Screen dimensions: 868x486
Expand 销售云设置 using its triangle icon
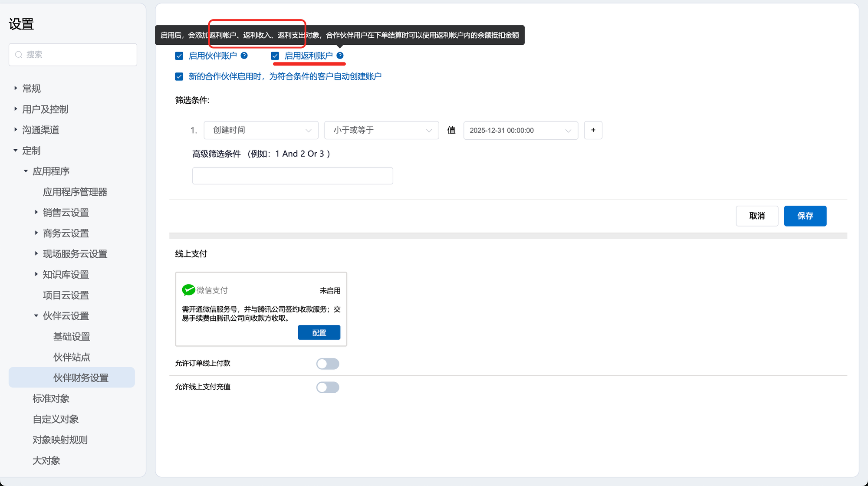[36, 212]
